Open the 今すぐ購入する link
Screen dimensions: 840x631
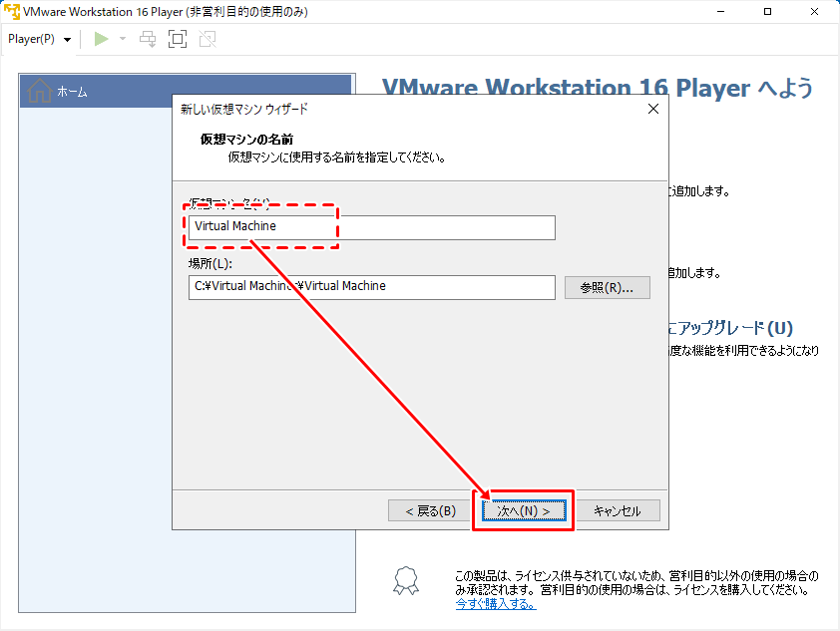[494, 604]
